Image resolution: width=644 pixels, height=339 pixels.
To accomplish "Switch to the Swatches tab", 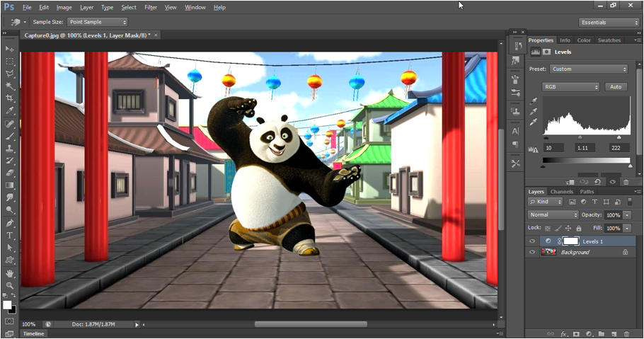I will click(x=609, y=40).
